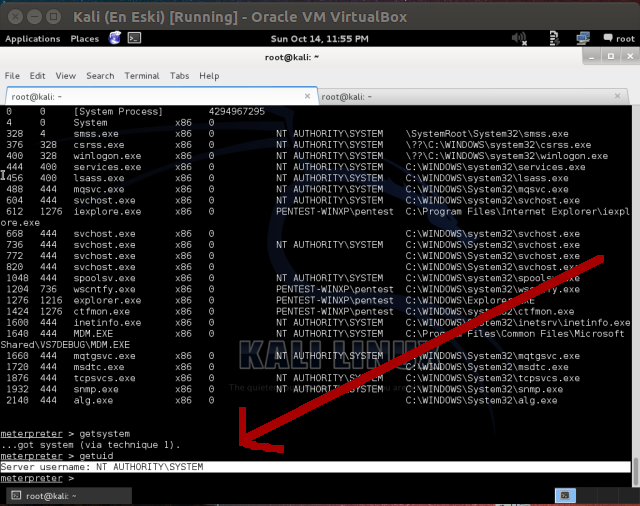The height and width of the screenshot is (506, 640).
Task: Click highlighted Server username NT AUTHORITY\SYSTEM line
Action: coord(316,467)
